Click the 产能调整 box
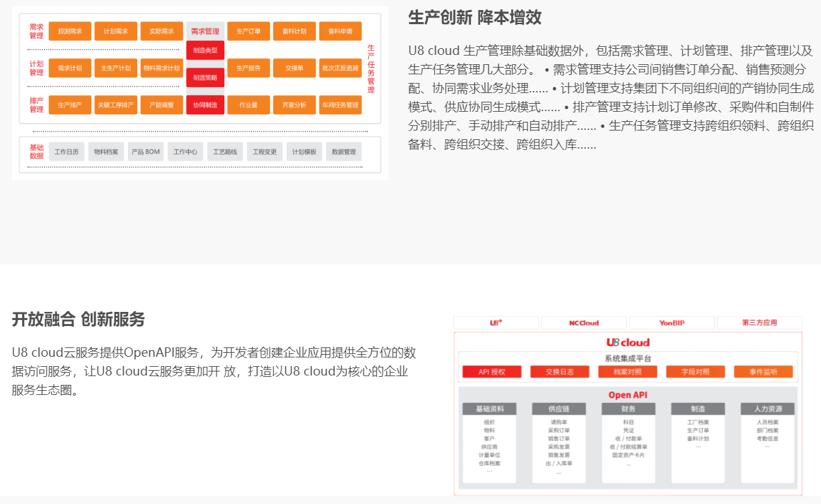Screen dimensions: 821x504 pyautogui.click(x=161, y=105)
